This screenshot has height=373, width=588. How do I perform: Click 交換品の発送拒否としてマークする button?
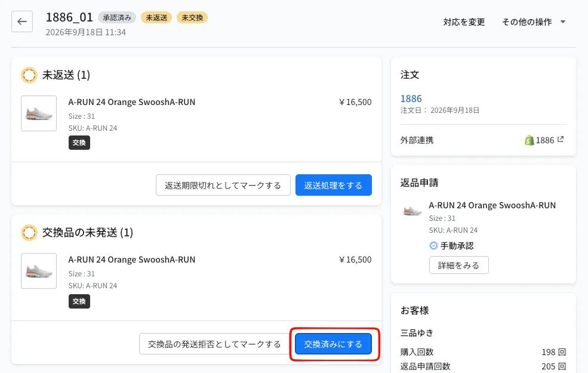tap(214, 344)
